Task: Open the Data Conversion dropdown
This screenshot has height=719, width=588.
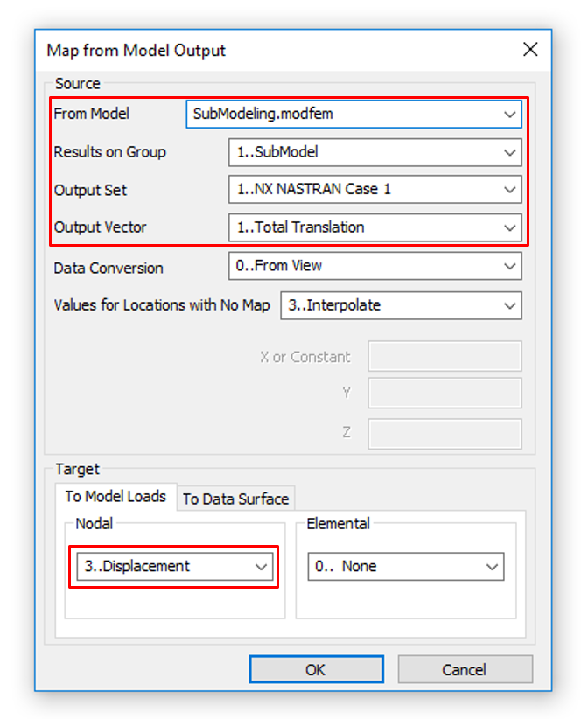Action: point(374,266)
